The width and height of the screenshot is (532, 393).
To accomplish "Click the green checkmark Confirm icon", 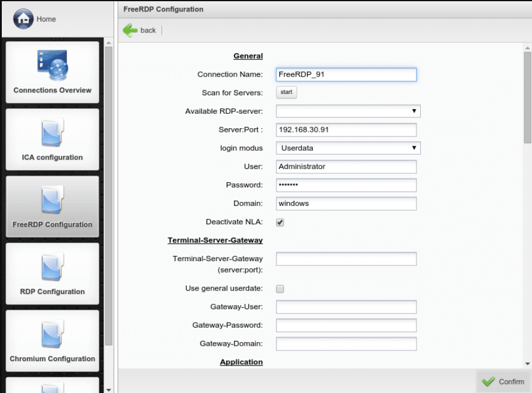I will (x=488, y=382).
